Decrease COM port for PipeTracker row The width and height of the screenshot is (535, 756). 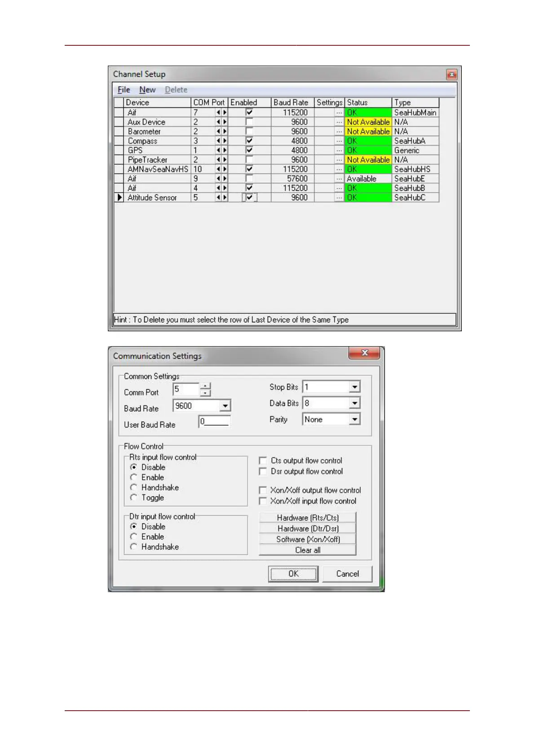pos(218,159)
